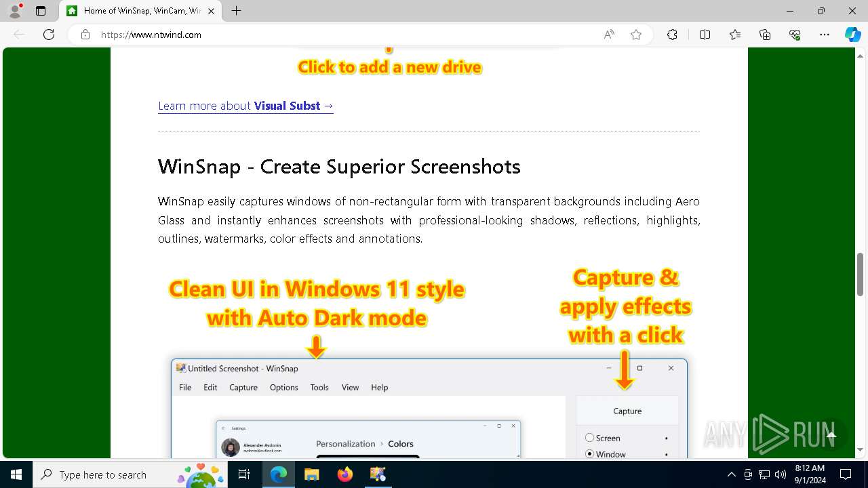This screenshot has height=488, width=868.
Task: Refresh the current page
Action: point(49,35)
